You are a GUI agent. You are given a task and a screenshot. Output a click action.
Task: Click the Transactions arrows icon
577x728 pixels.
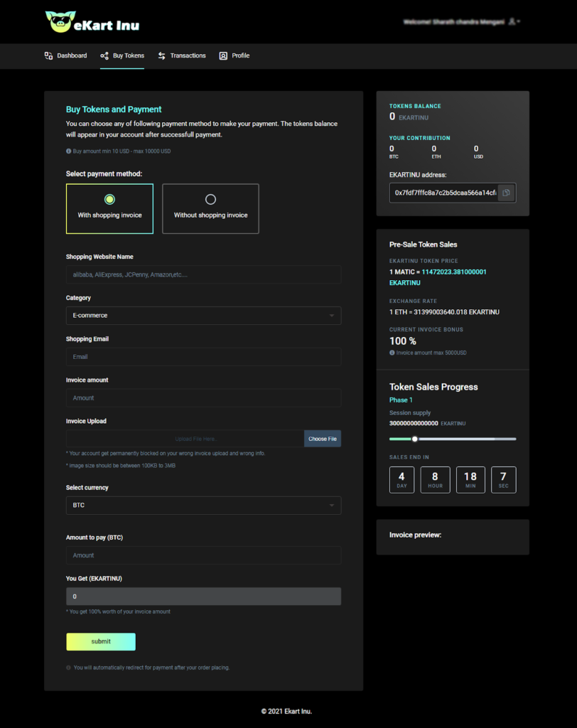tap(161, 55)
